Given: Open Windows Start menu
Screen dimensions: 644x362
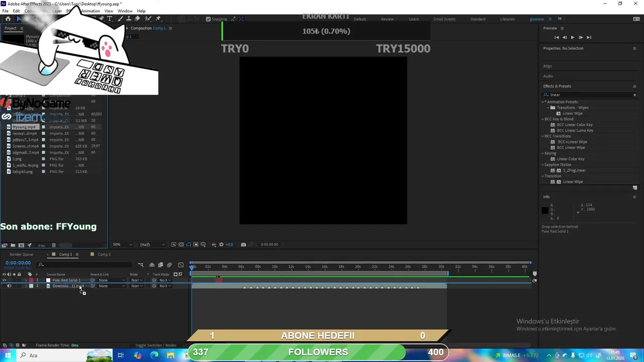Looking at the screenshot, I should pyautogui.click(x=8, y=355).
